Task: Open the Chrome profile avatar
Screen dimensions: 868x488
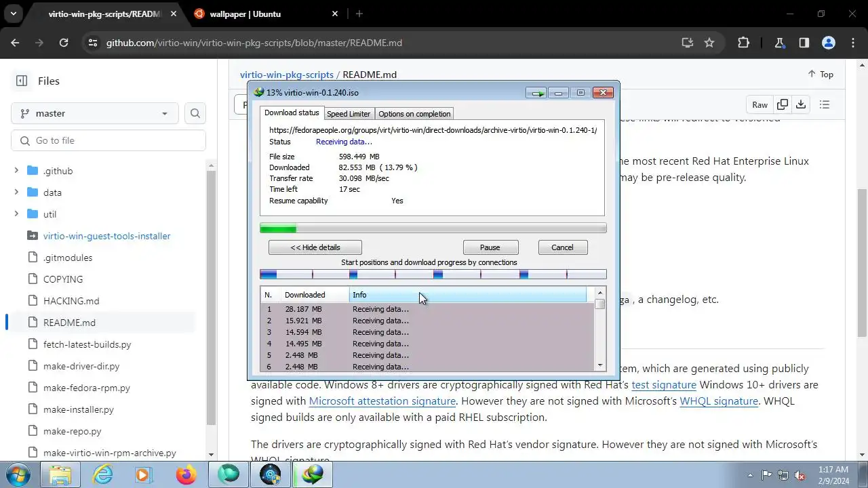Action: click(829, 43)
